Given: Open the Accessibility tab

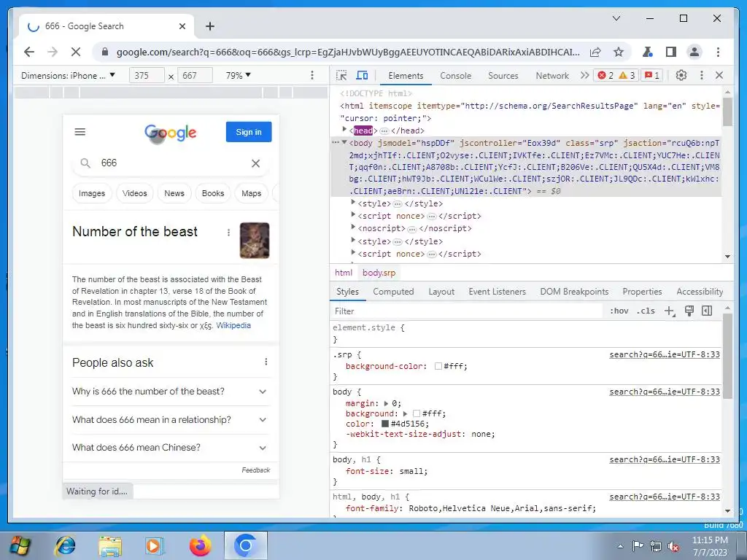Looking at the screenshot, I should point(700,292).
